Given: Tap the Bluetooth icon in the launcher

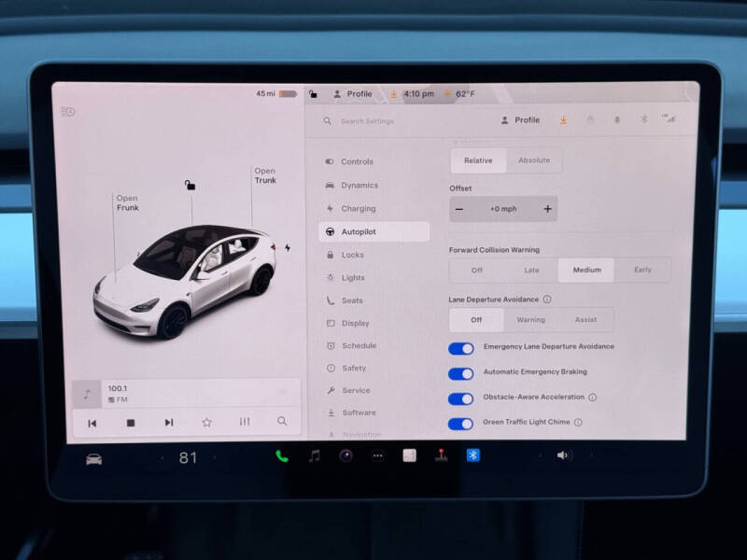Looking at the screenshot, I should tap(472, 455).
